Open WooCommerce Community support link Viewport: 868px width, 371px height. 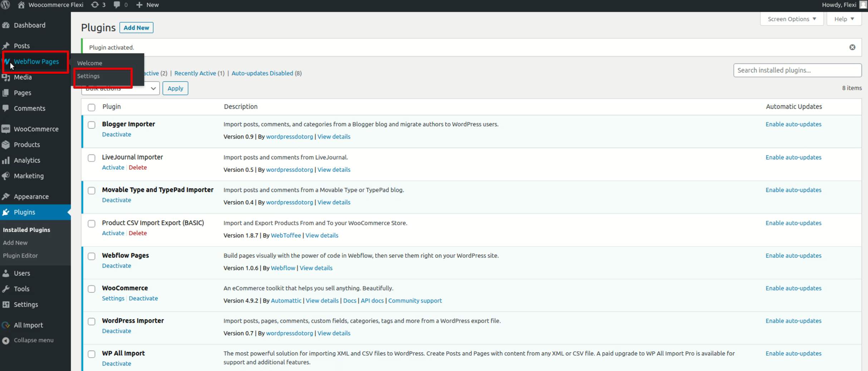pos(415,300)
